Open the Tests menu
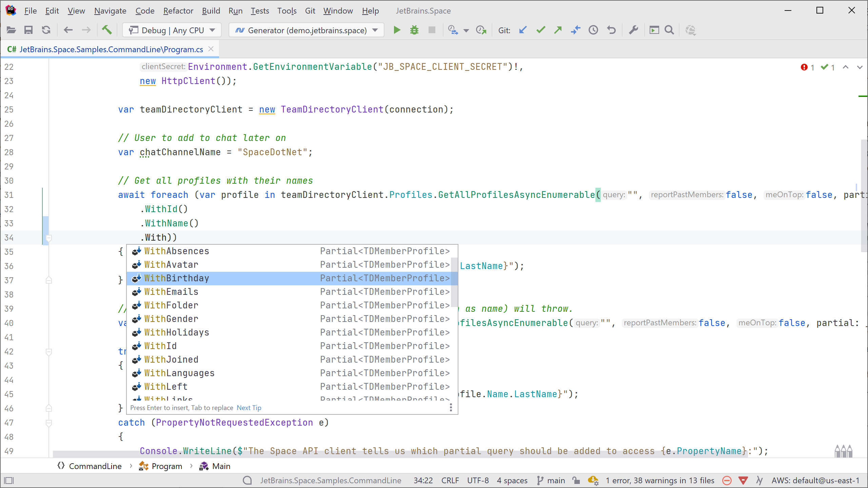This screenshot has height=488, width=868. pos(260,11)
